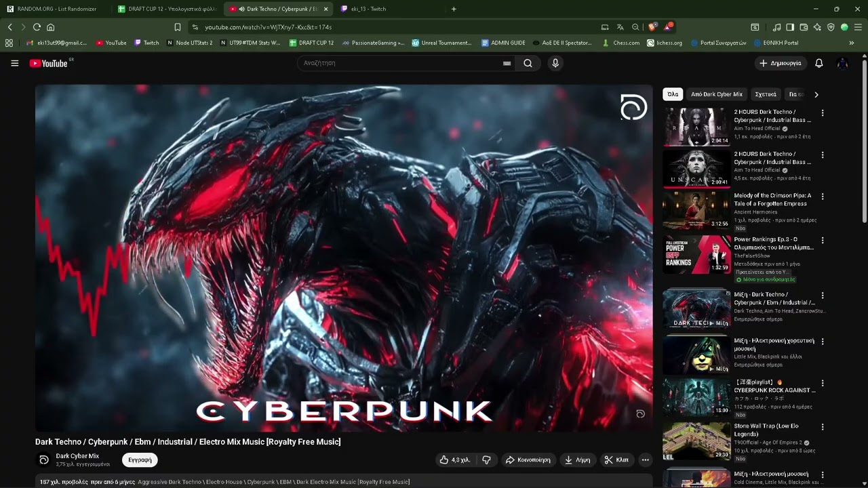Open the on-screen keyboard icon in search box
The height and width of the screenshot is (488, 868).
507,63
